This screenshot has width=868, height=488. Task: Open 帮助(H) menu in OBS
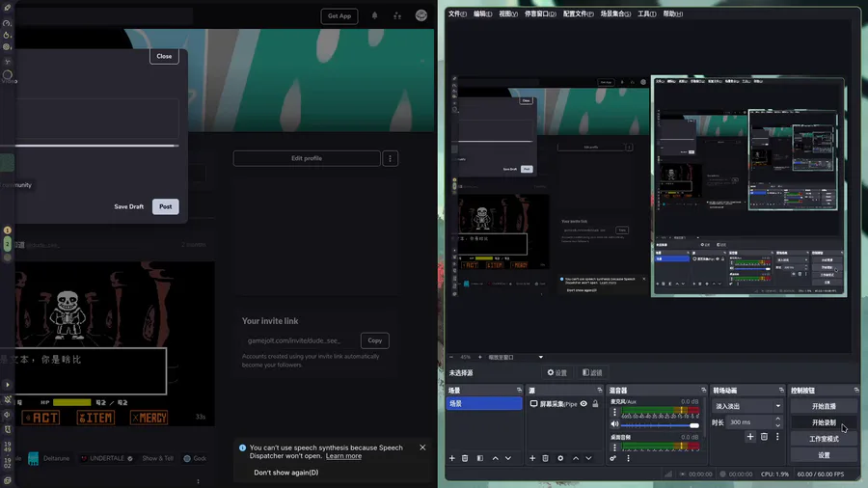pos(672,14)
